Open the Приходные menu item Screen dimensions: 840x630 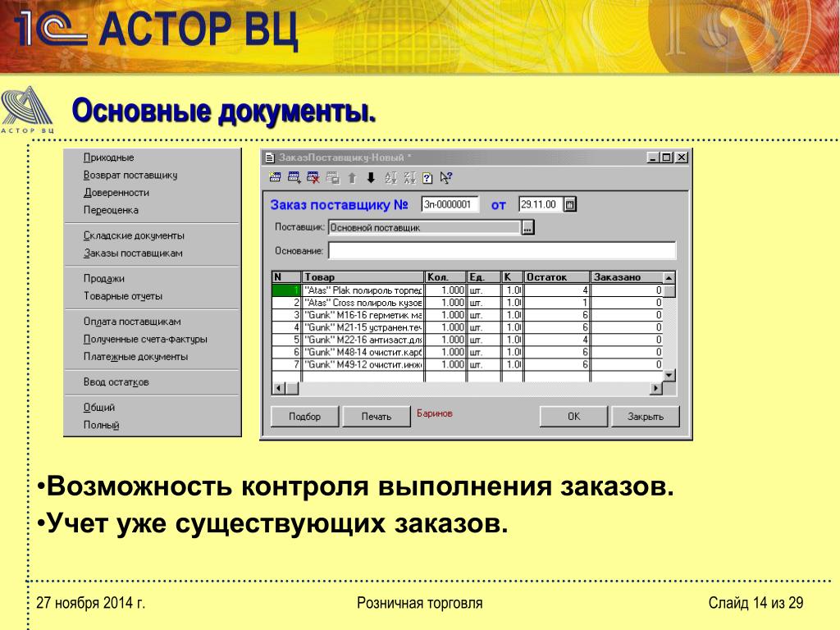pos(109,157)
